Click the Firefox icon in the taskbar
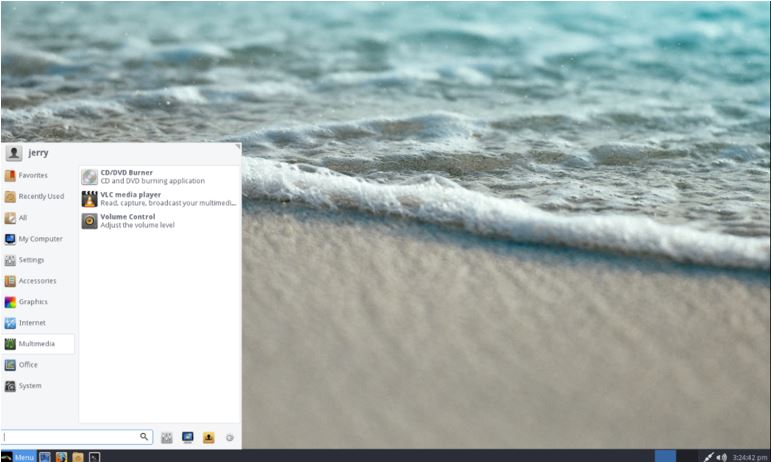 (61, 457)
